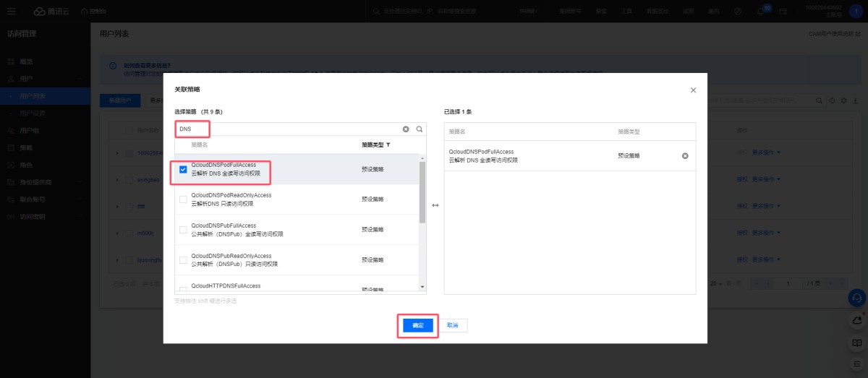Expand the 更多操作 dropdown in second row
This screenshot has width=868, height=378.
[768, 179]
